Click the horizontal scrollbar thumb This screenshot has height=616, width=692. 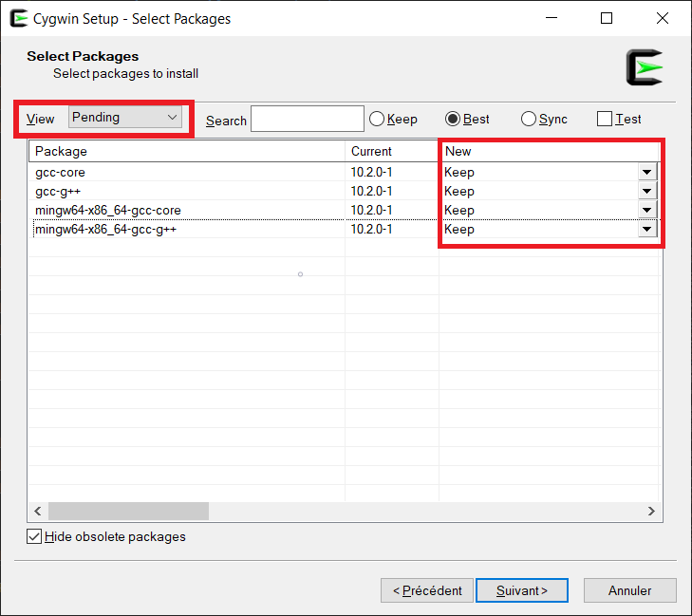[128, 511]
